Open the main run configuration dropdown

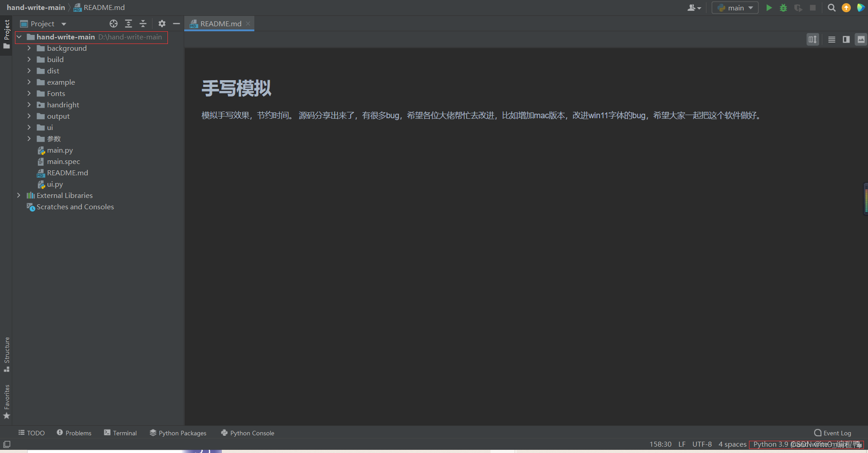click(734, 8)
